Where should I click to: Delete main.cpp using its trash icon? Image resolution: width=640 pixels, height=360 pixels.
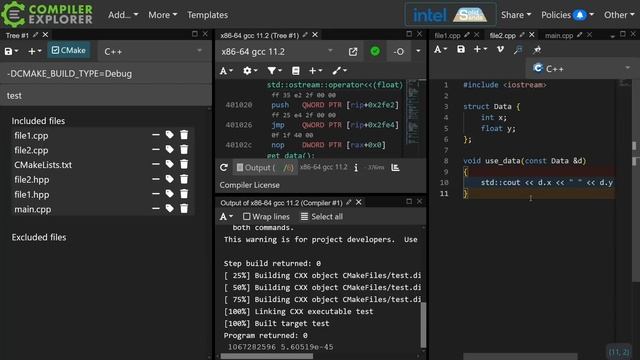184,209
